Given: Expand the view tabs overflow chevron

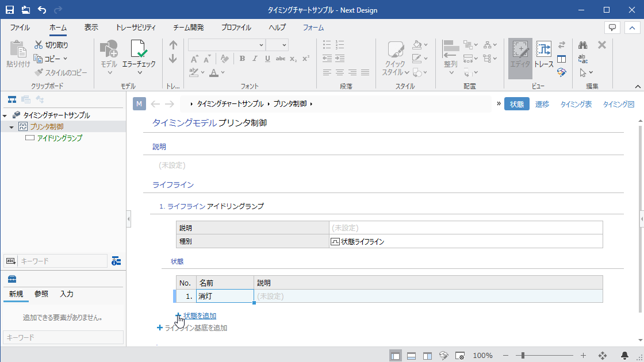Looking at the screenshot, I should (x=499, y=103).
